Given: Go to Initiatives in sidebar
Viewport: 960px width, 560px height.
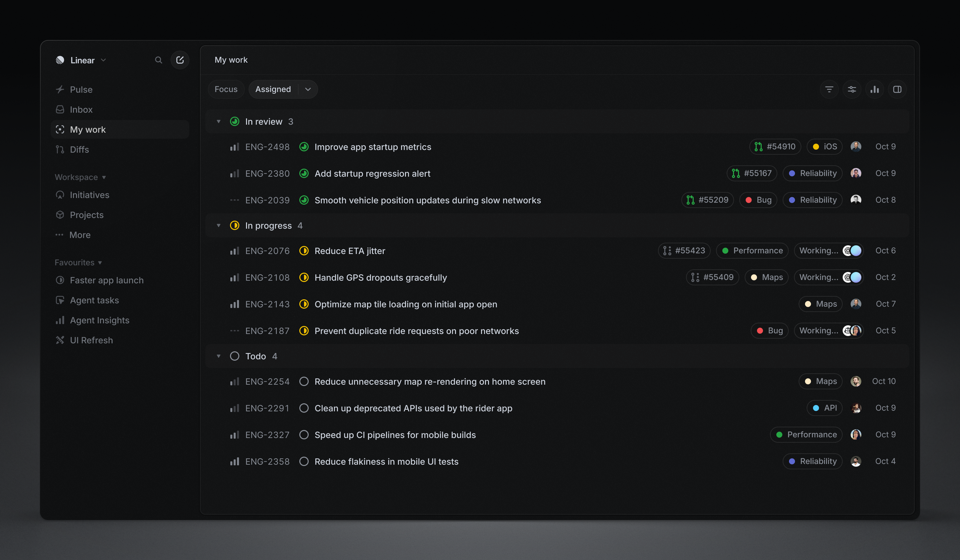Looking at the screenshot, I should click(120, 195).
